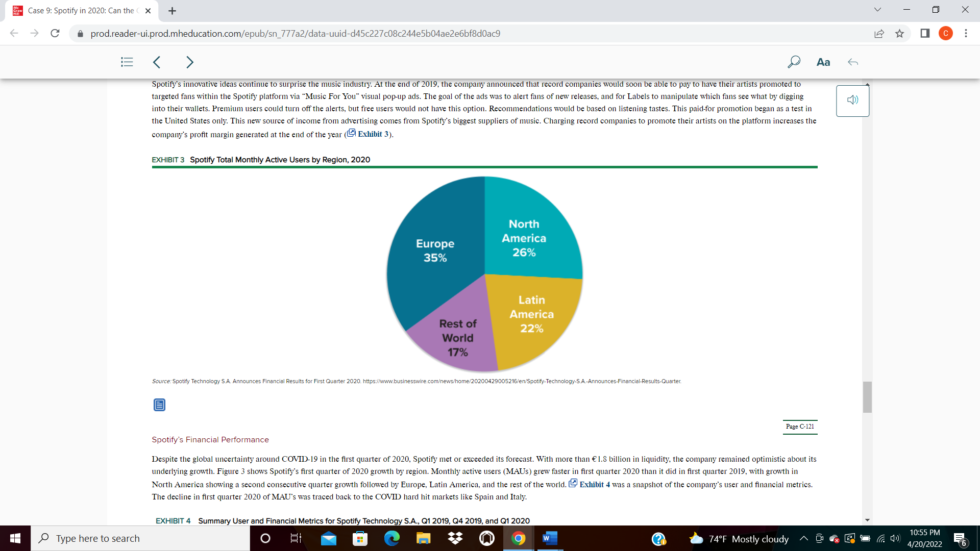The height and width of the screenshot is (551, 980).
Task: Click the taskbar search box
Action: coord(140,538)
